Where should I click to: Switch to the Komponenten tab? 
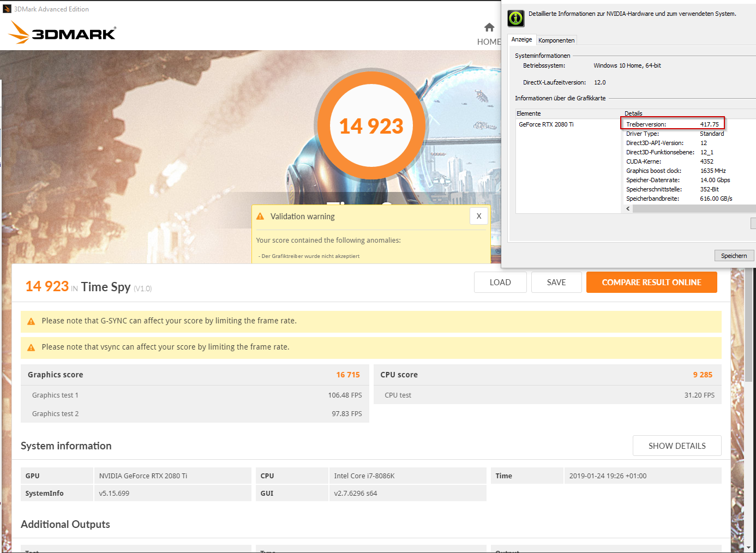coord(556,40)
